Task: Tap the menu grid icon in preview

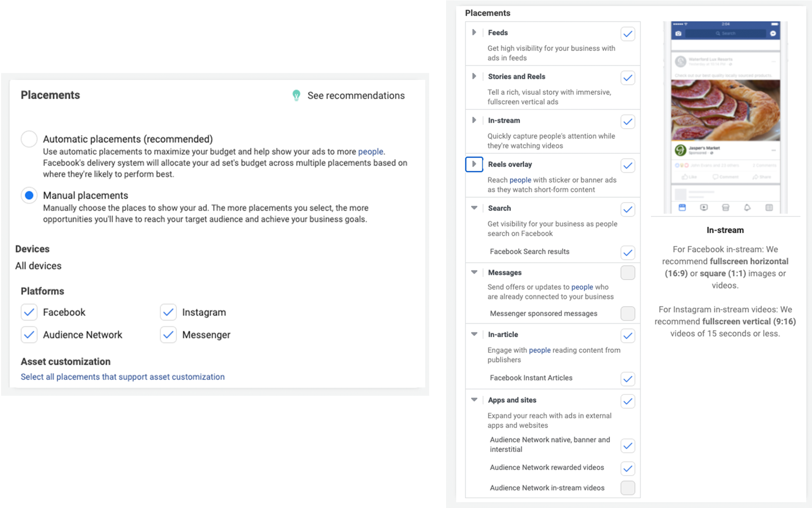Action: pyautogui.click(x=769, y=208)
